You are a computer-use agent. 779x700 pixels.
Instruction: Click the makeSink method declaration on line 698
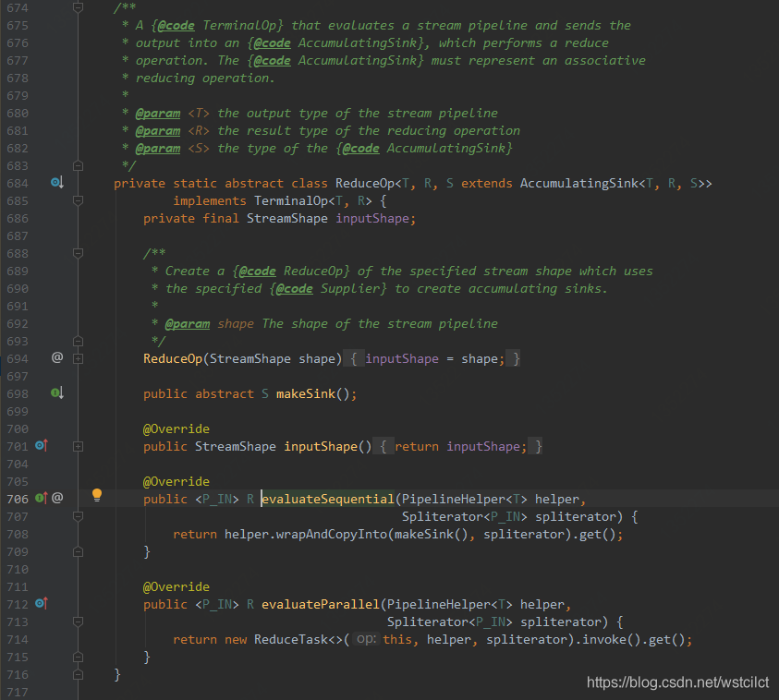coord(306,394)
